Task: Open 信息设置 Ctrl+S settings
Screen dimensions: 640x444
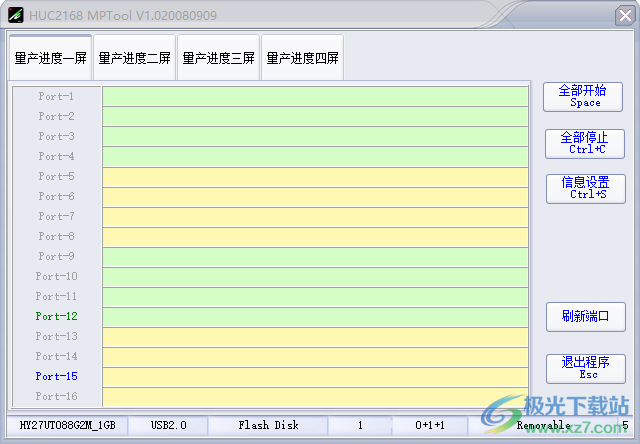Action: (x=586, y=189)
